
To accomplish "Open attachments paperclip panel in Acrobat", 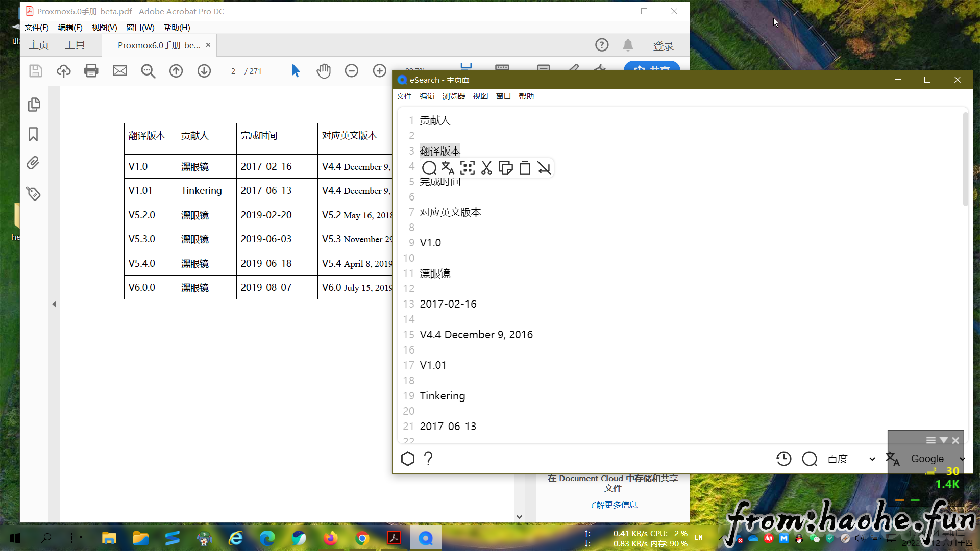I will 33,163.
